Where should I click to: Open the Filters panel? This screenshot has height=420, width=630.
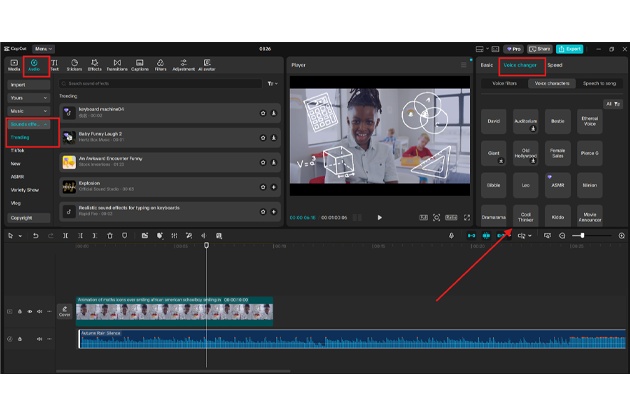pyautogui.click(x=160, y=65)
